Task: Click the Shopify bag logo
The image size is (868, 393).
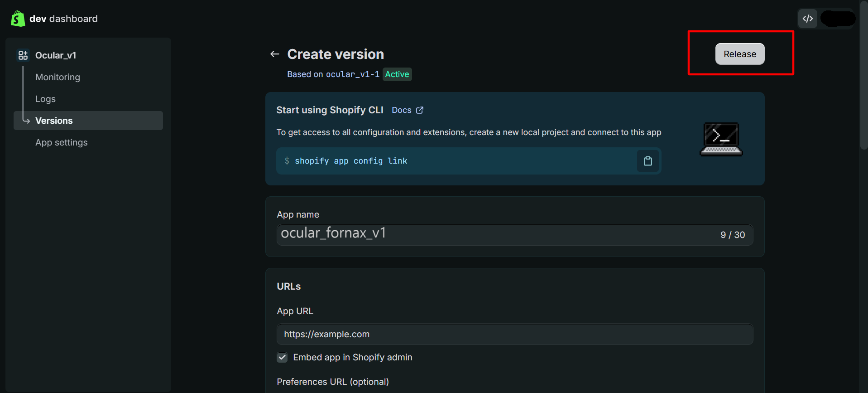Action: [x=18, y=19]
